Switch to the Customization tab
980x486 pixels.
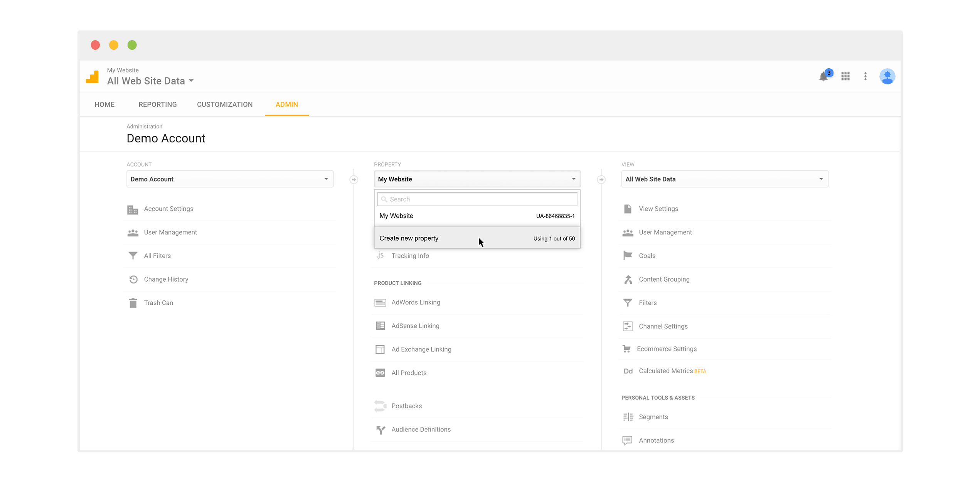[225, 105]
